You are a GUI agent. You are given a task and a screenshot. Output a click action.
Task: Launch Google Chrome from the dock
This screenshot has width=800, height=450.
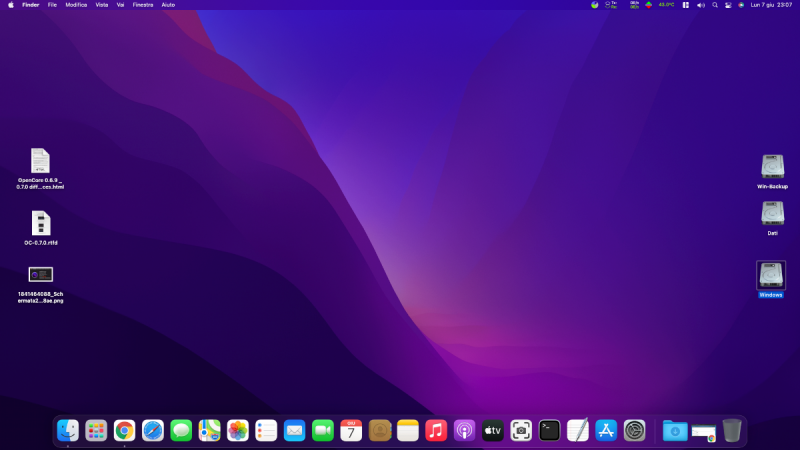click(124, 430)
